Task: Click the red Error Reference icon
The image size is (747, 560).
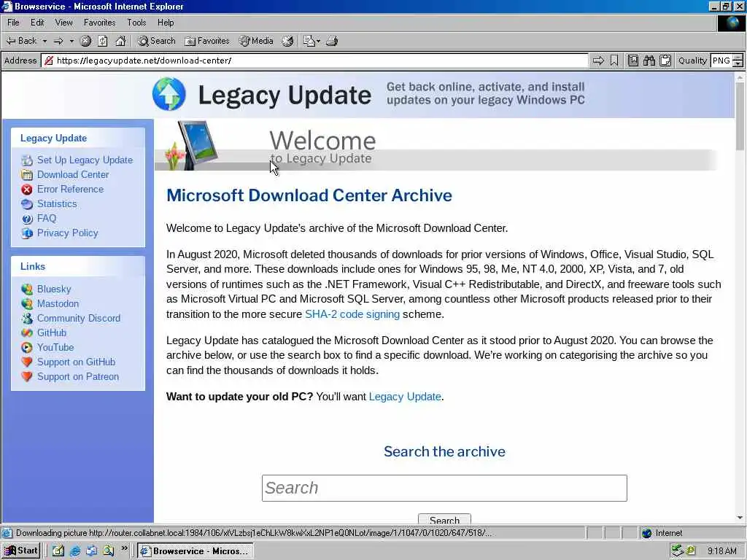Action: 27,190
